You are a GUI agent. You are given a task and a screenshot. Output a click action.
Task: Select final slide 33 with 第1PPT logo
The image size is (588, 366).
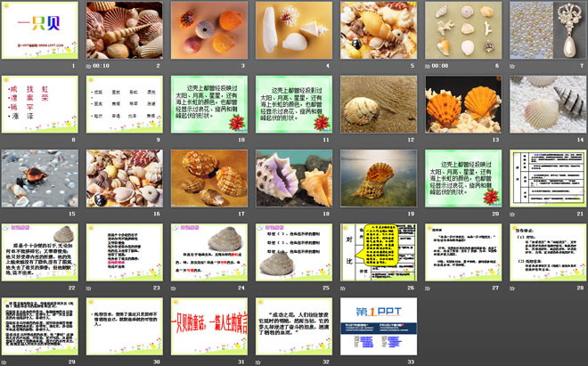click(378, 325)
